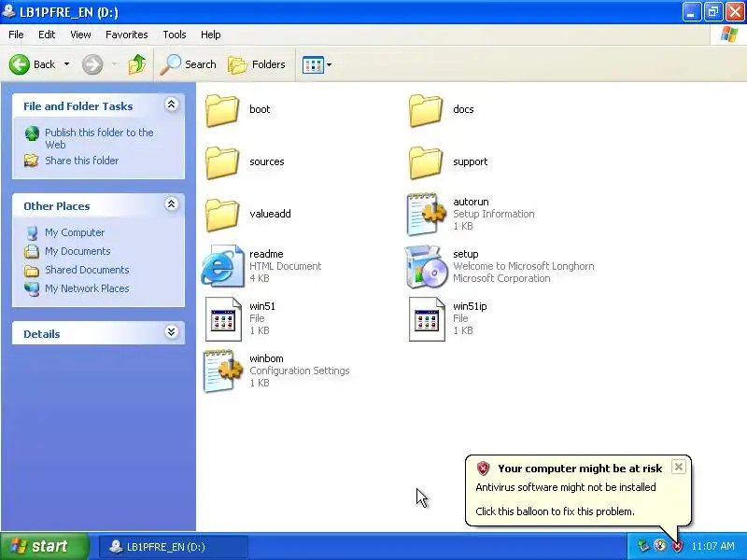The image size is (747, 560).
Task: Click the Windows flag logo in menu bar
Action: point(729,35)
